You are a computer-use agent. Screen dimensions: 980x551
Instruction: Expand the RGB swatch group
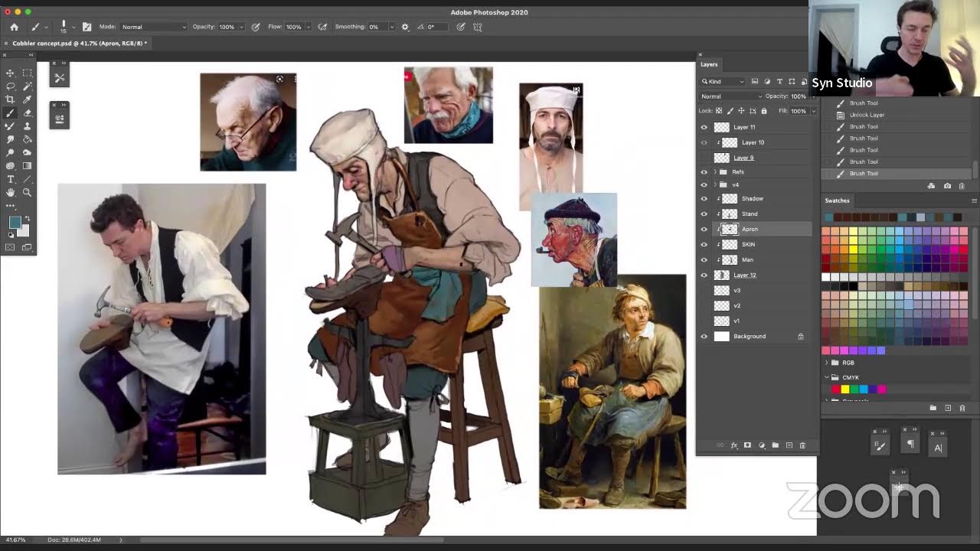(826, 363)
